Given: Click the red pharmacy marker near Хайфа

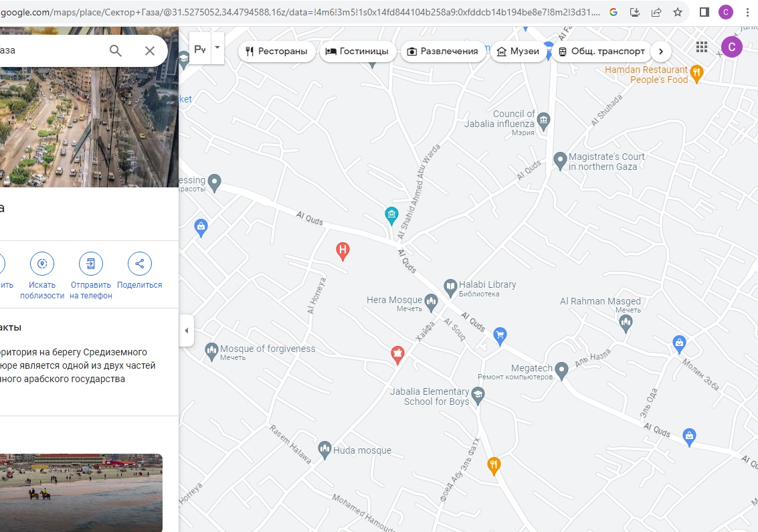Looking at the screenshot, I should pyautogui.click(x=397, y=355).
